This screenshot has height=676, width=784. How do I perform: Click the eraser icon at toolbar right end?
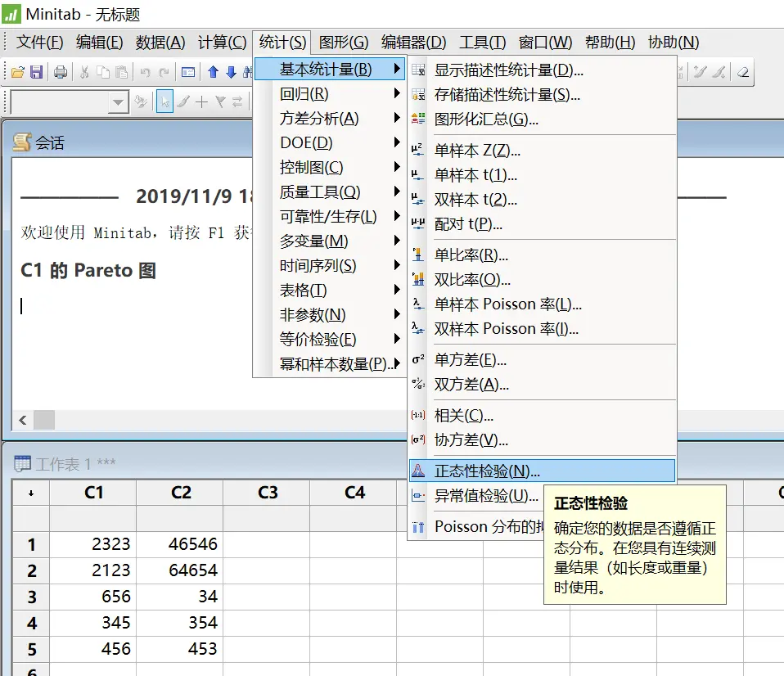(x=743, y=73)
